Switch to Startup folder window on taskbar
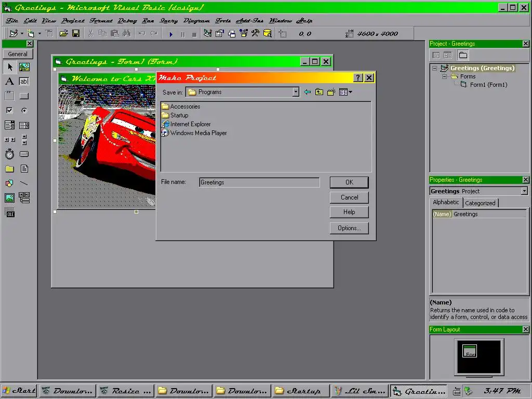Image resolution: width=532 pixels, height=399 pixels. pos(301,391)
